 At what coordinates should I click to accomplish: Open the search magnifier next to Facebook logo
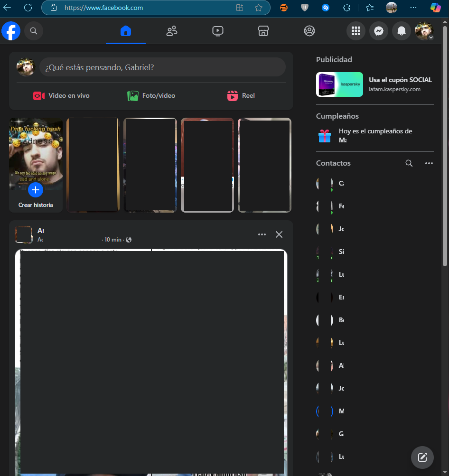coord(33,30)
